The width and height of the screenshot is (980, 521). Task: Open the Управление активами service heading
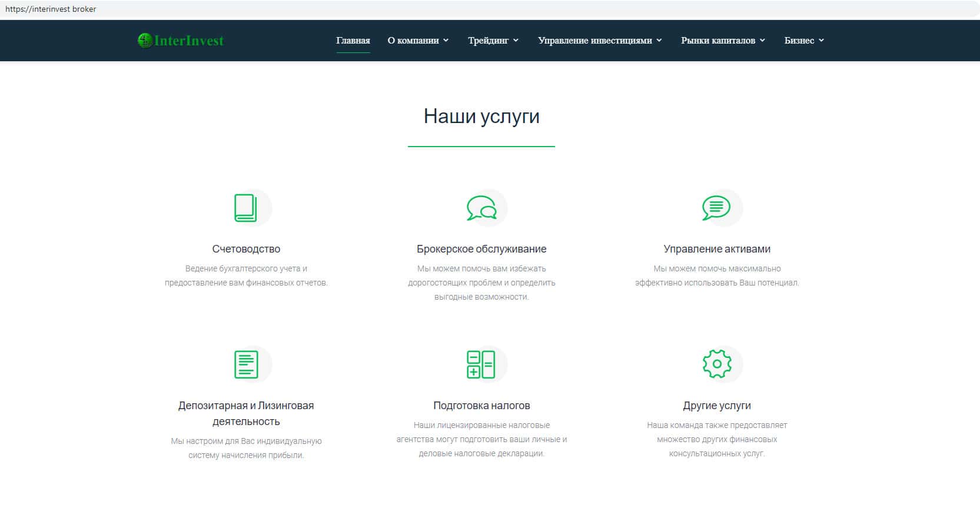tap(717, 249)
